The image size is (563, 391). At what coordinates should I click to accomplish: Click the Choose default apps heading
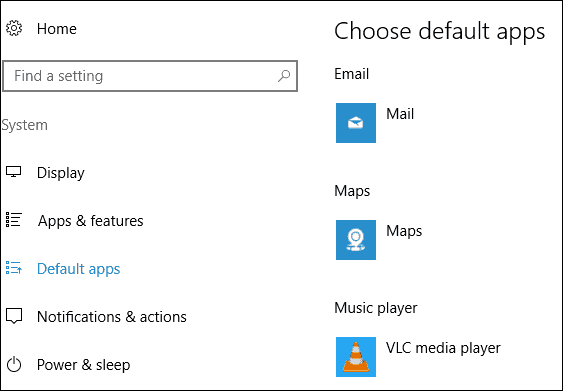click(x=439, y=31)
